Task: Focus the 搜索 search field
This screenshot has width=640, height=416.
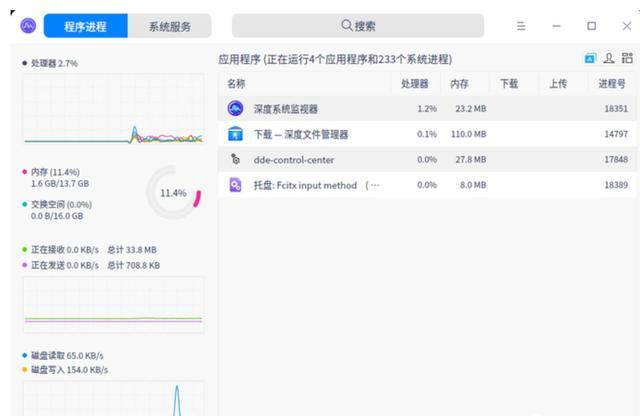Action: (358, 26)
